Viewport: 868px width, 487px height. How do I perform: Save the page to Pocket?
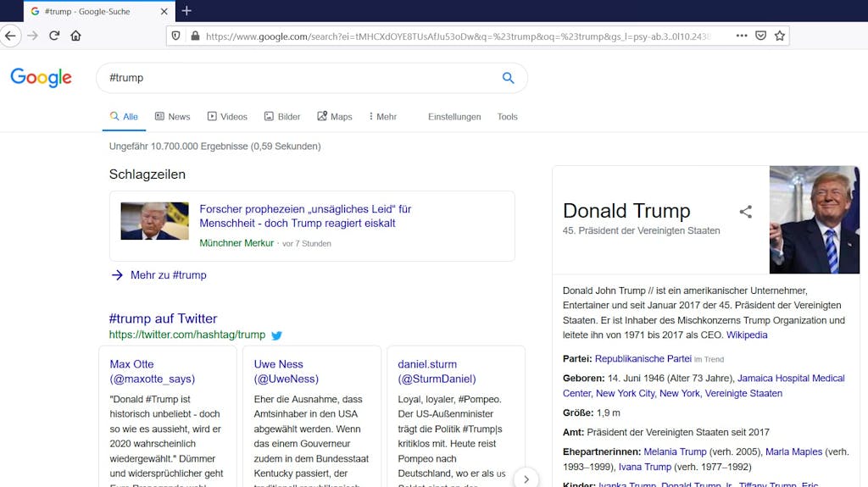click(x=760, y=36)
